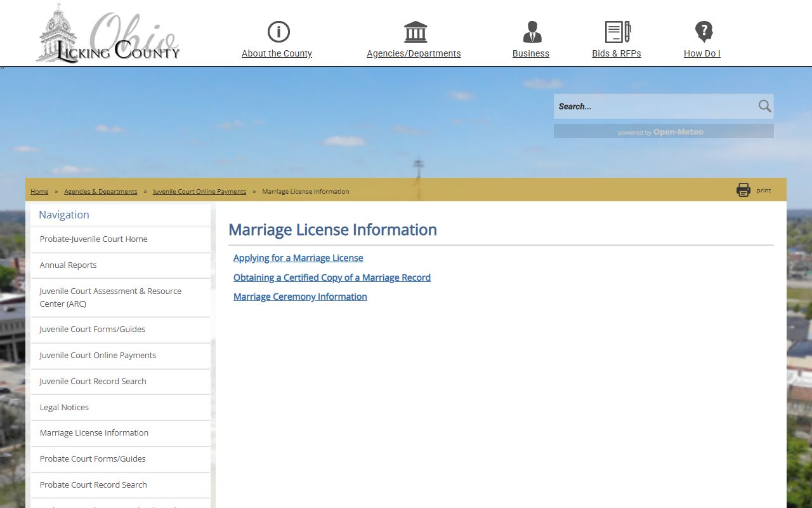Select Legal Notices in navigation
The width and height of the screenshot is (812, 508).
pyautogui.click(x=121, y=408)
